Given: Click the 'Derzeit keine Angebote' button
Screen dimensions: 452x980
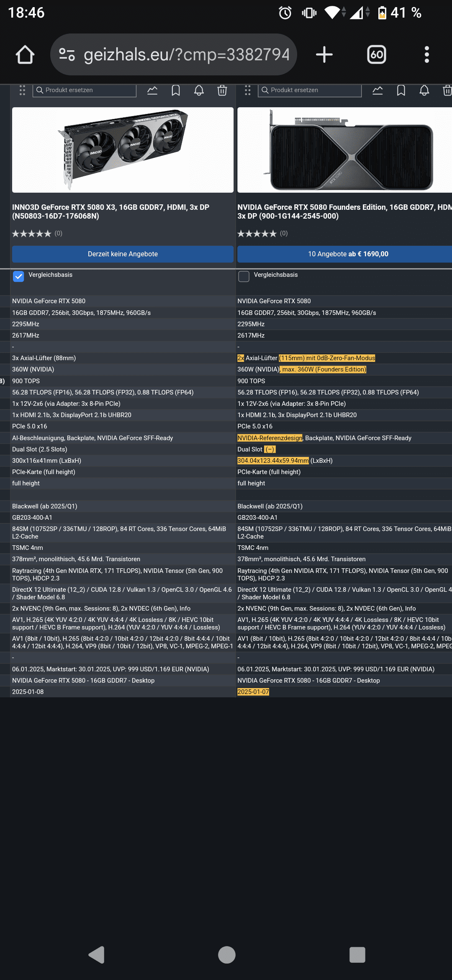Looking at the screenshot, I should [123, 254].
